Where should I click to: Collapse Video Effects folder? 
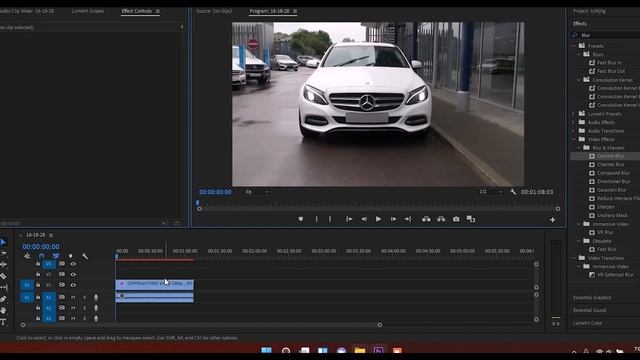tap(574, 140)
